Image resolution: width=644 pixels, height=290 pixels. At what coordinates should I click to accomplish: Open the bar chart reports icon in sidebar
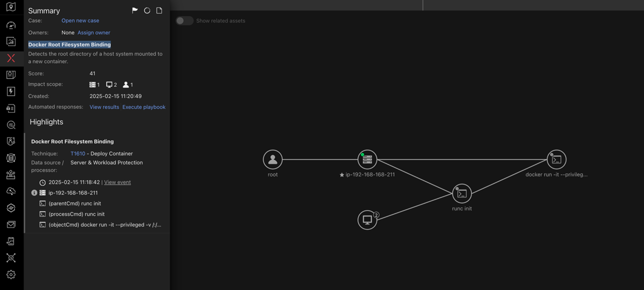(x=11, y=42)
